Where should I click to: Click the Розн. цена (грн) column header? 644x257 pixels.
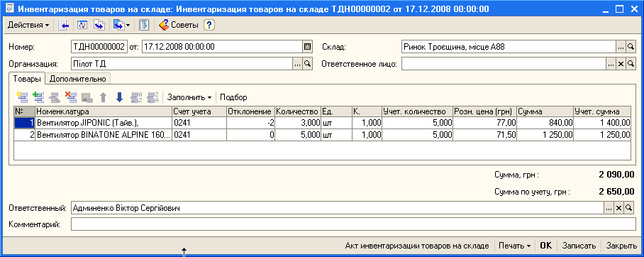484,111
